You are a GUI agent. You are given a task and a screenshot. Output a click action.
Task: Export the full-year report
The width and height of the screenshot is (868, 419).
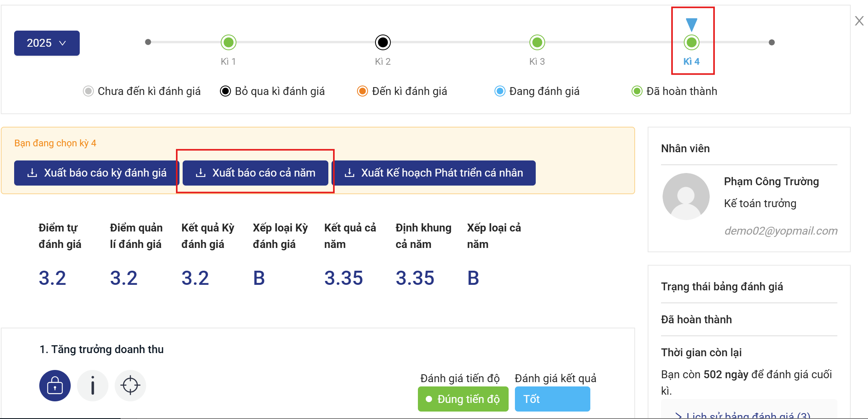click(255, 173)
